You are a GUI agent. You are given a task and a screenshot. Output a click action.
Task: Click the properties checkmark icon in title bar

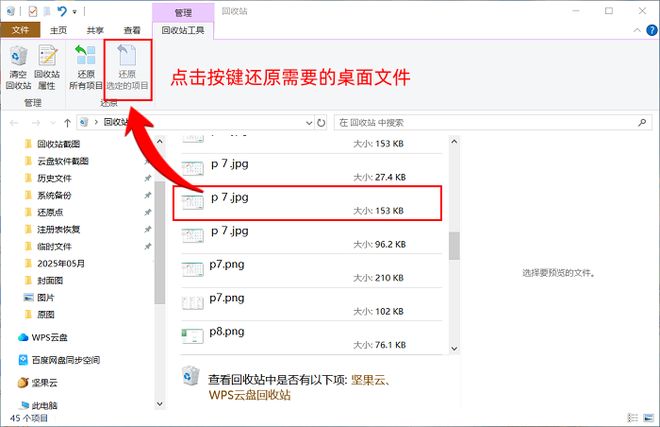[33, 11]
